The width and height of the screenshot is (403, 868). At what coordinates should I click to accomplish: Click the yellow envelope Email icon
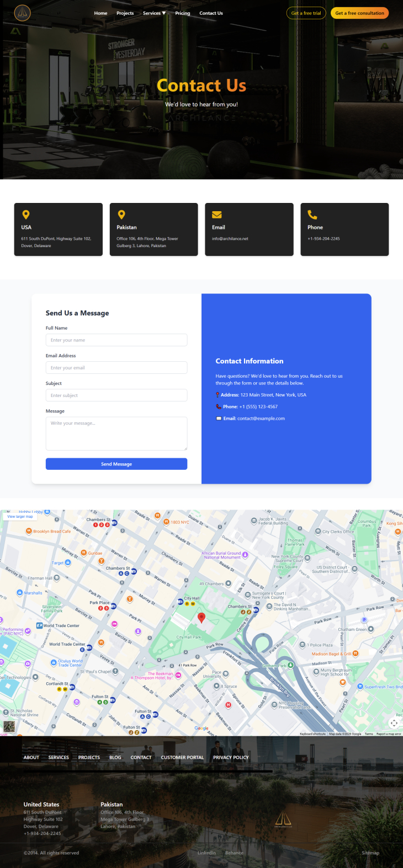pyautogui.click(x=217, y=215)
